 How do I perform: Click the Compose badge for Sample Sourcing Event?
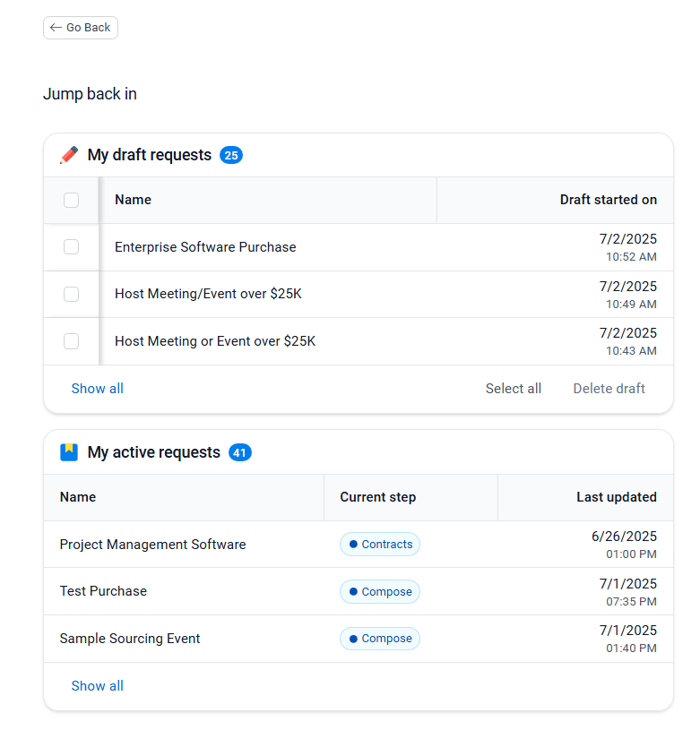(380, 639)
